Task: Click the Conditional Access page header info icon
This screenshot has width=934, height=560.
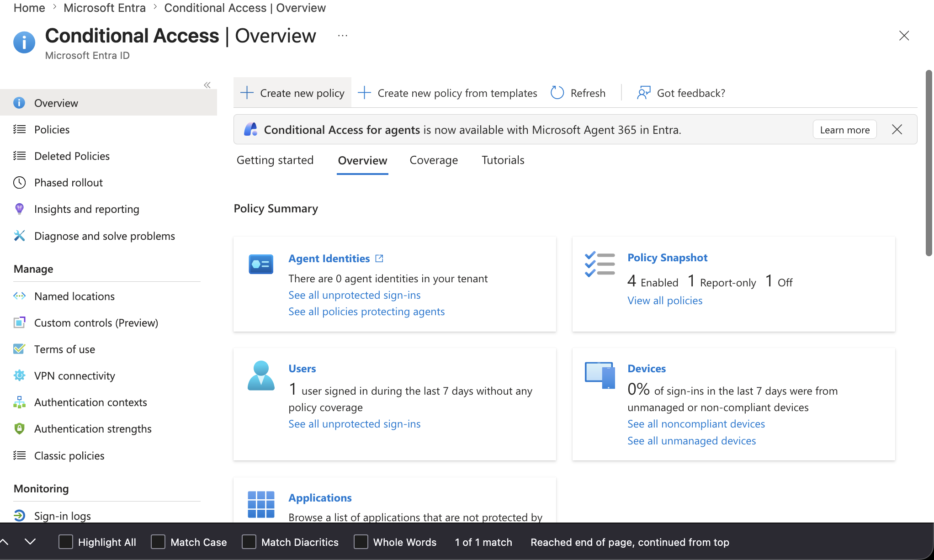Action: coord(24,42)
